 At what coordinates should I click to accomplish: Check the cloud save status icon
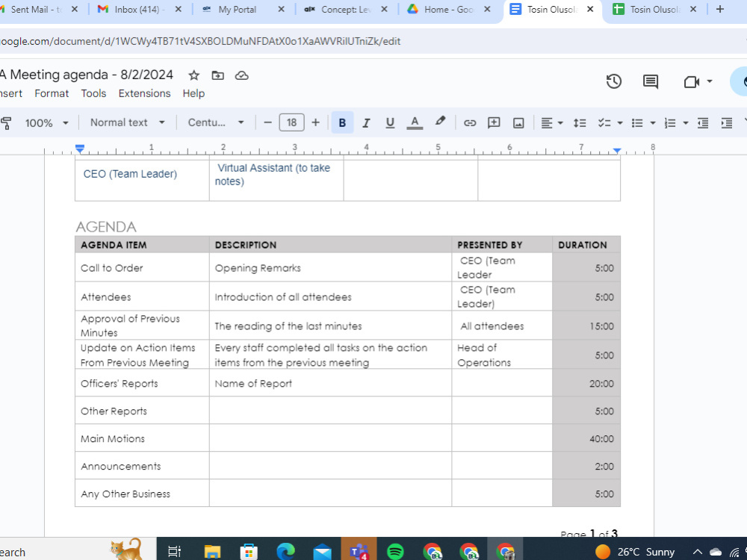(242, 75)
